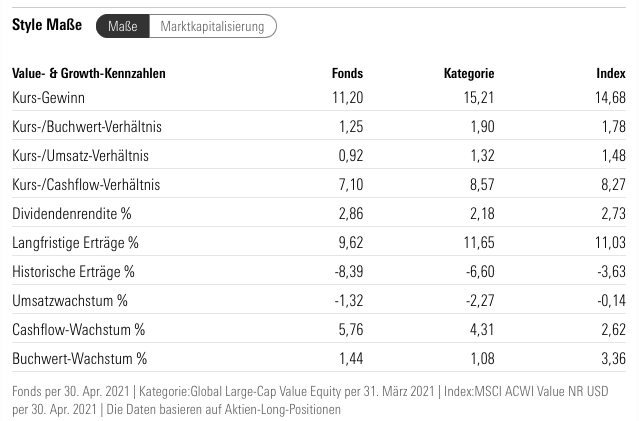639x421 pixels.
Task: Click the Dividendenrendite Index value 2,73
Action: (x=611, y=214)
